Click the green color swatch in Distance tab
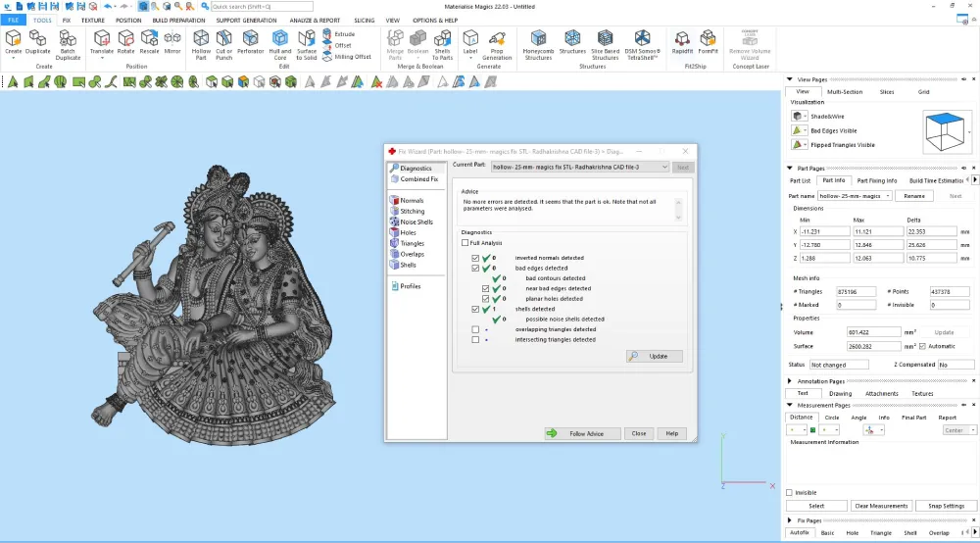 coord(812,430)
